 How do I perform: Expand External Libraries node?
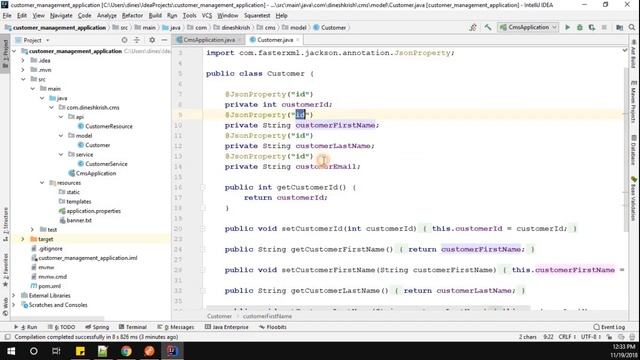click(13, 296)
